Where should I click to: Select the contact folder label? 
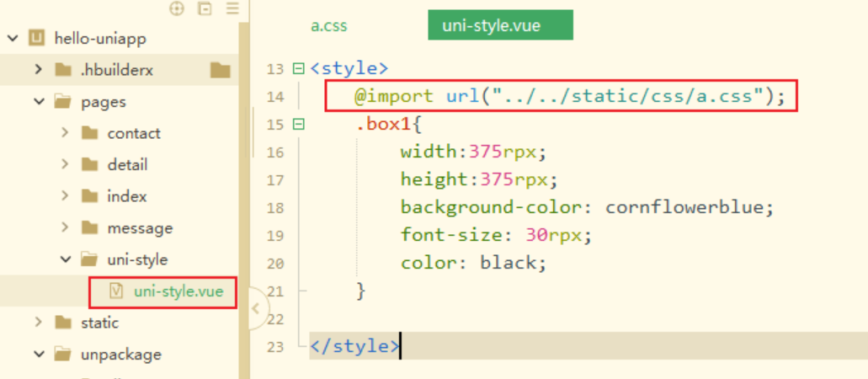134,134
